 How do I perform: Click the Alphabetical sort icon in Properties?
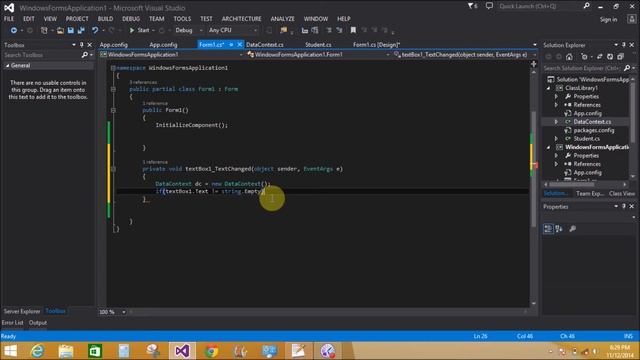click(559, 229)
